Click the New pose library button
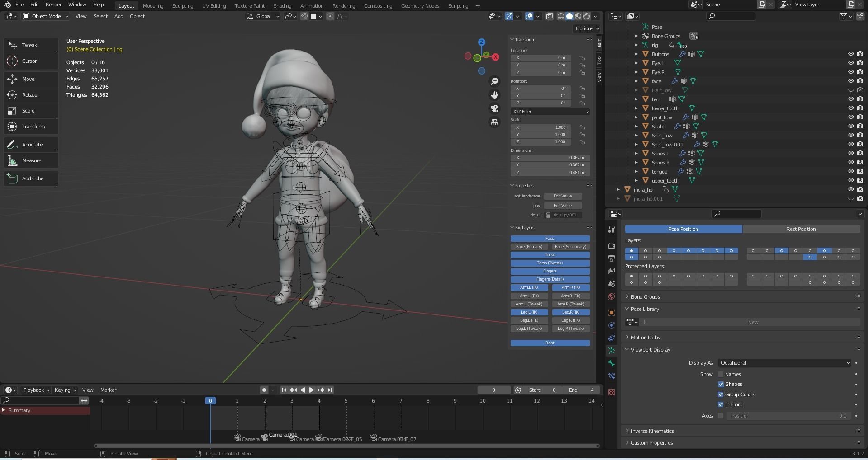Screen dimensions: 868x460 (753, 322)
